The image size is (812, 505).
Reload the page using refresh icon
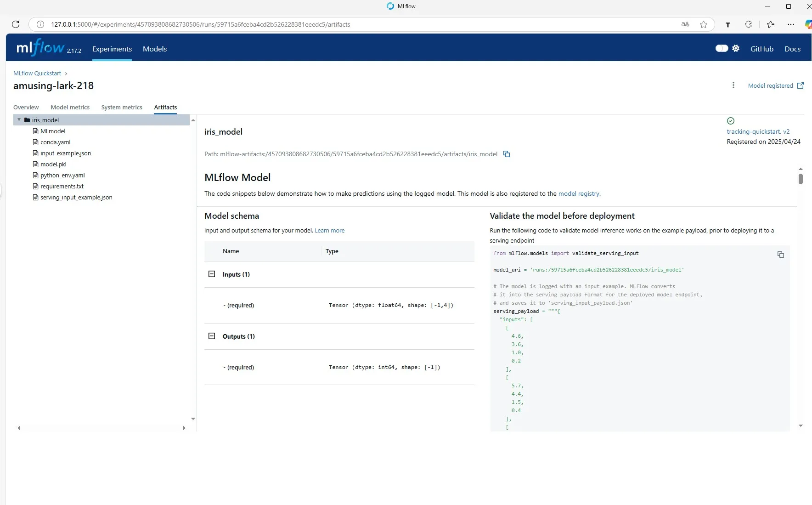[16, 24]
